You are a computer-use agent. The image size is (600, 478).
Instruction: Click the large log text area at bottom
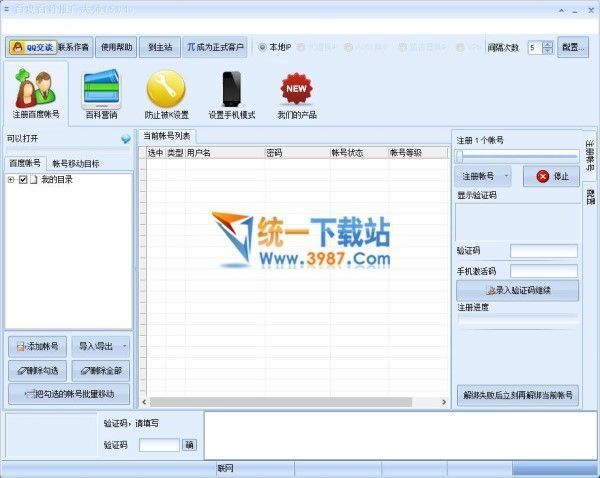click(401, 436)
